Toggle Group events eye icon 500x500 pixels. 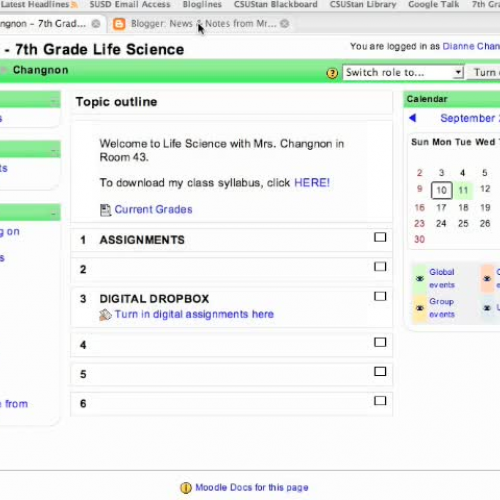click(420, 308)
